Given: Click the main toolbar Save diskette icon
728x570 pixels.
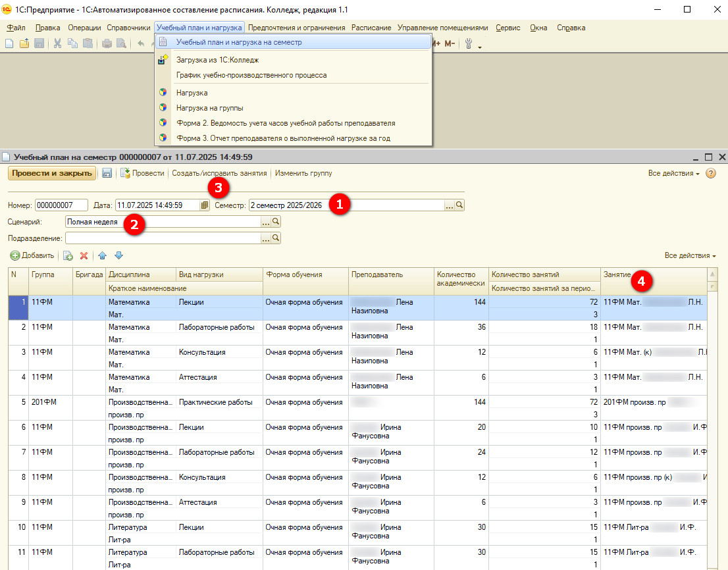Looking at the screenshot, I should (39, 43).
